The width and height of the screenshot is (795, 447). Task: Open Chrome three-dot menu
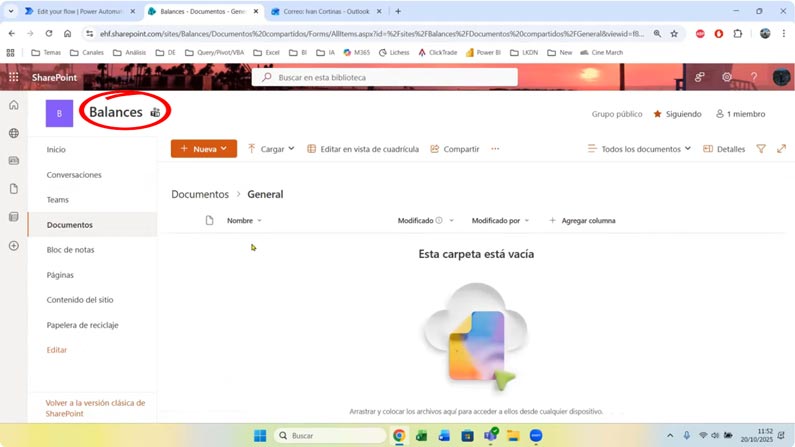tap(784, 33)
